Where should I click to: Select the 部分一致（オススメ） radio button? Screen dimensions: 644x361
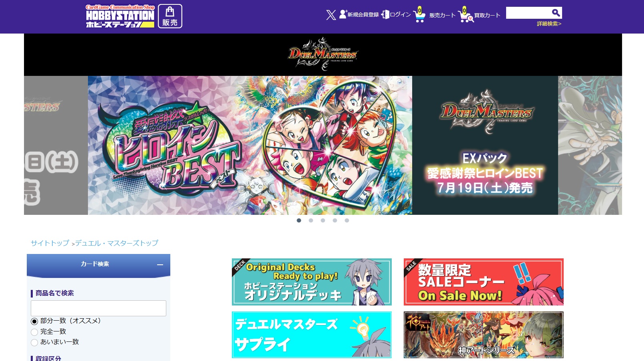pyautogui.click(x=34, y=321)
